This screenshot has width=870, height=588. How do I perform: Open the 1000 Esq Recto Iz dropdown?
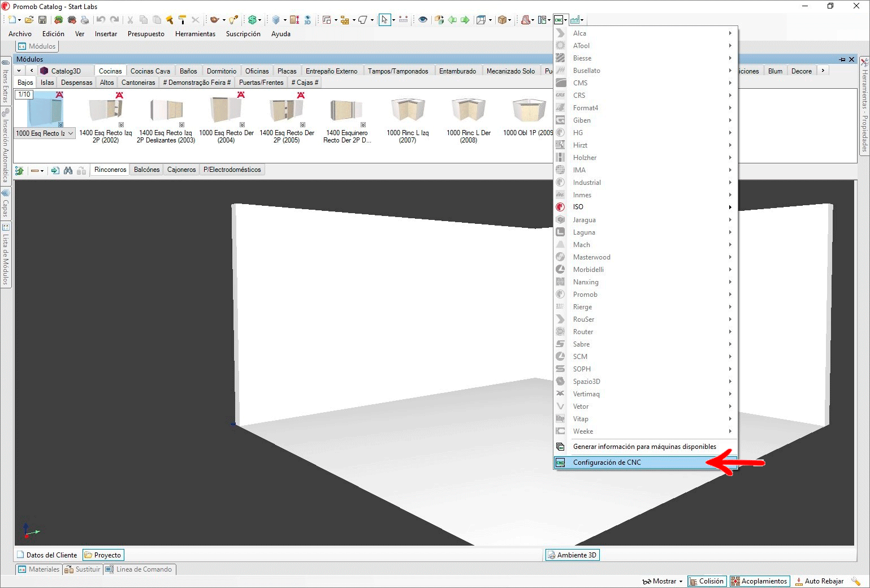point(71,133)
